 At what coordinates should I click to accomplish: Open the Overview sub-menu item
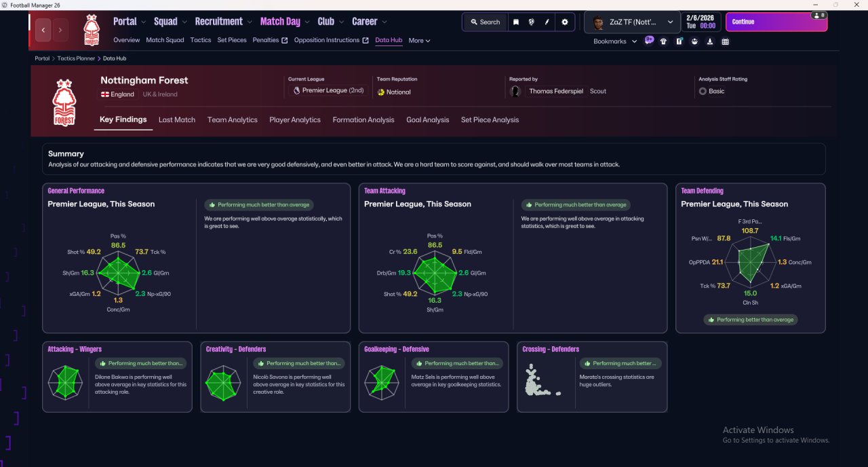coord(127,40)
